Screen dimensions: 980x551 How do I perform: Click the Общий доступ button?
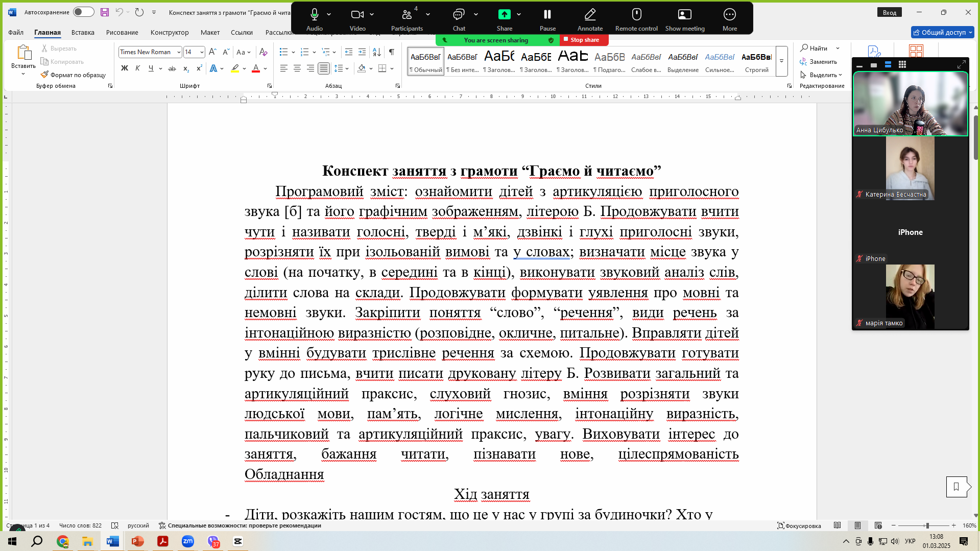pos(942,32)
